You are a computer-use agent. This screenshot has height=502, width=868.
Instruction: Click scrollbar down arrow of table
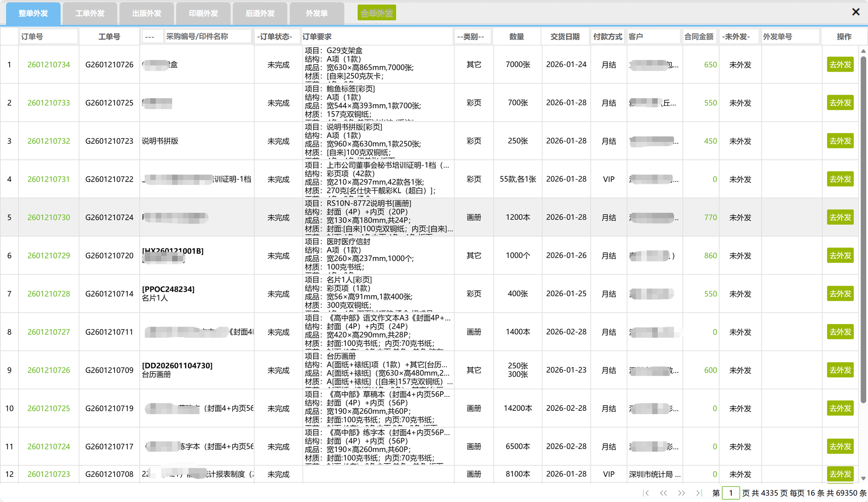863,478
